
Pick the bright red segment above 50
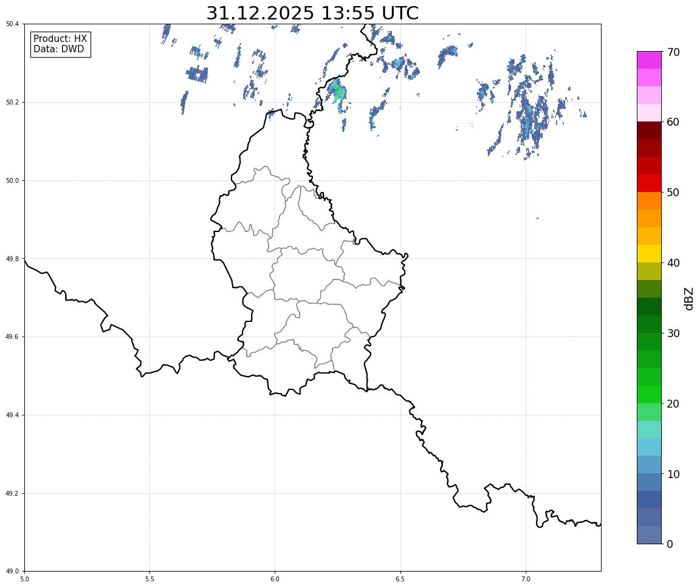pyautogui.click(x=649, y=183)
